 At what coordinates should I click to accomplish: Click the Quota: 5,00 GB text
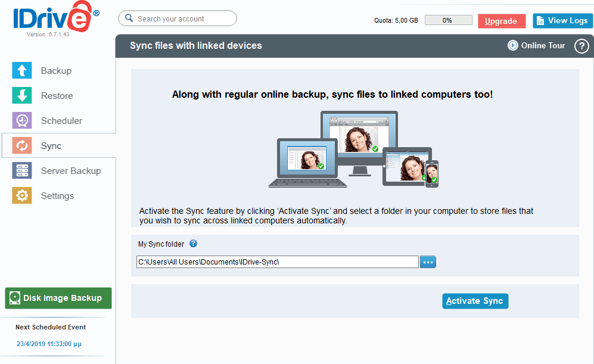(x=396, y=20)
